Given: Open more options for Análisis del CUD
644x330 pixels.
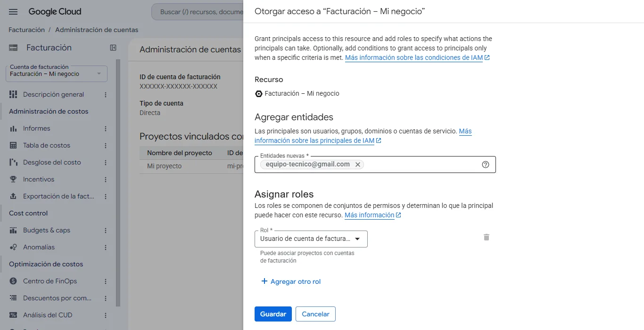Looking at the screenshot, I should tap(106, 315).
